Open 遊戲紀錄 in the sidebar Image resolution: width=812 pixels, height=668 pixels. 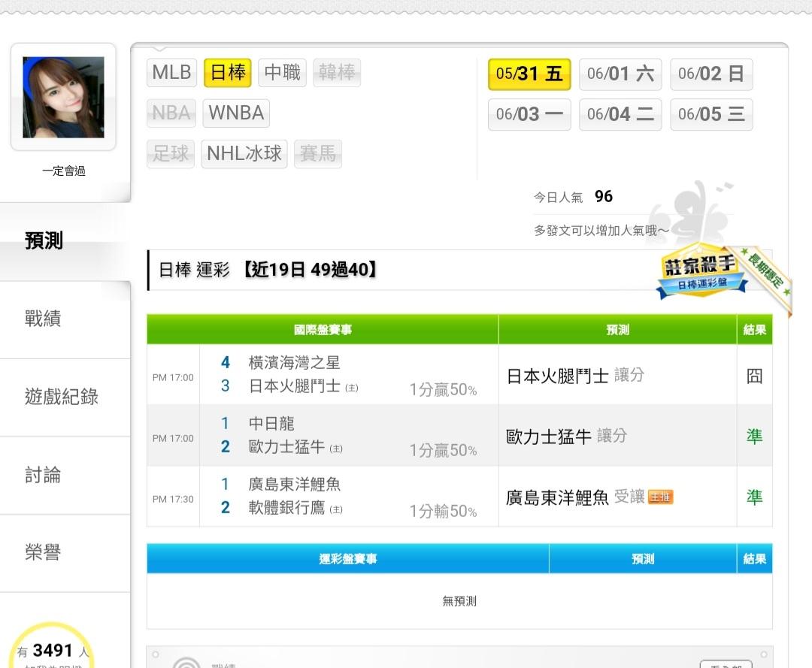[x=65, y=397]
